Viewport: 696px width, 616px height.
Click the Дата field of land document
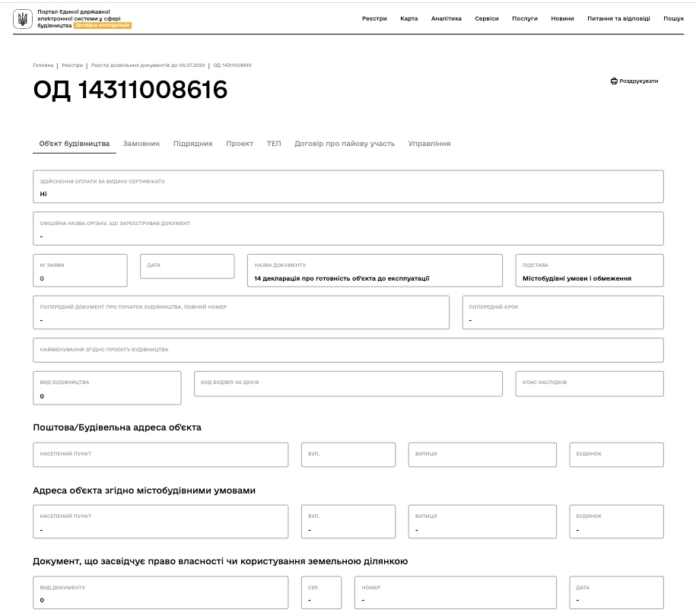pos(617,592)
